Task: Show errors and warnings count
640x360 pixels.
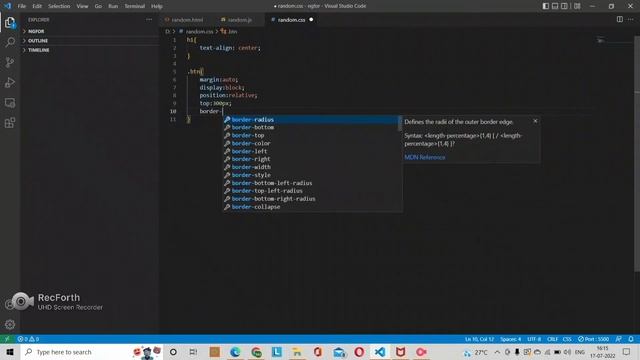Action: coord(28,339)
